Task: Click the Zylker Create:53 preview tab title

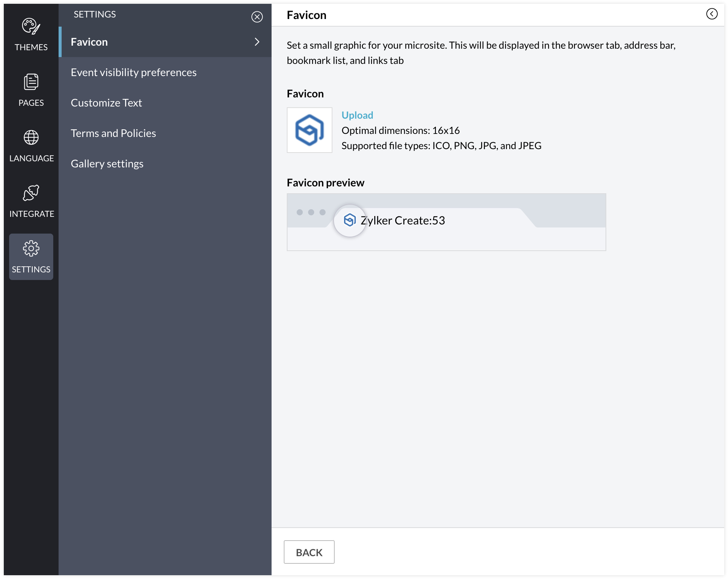Action: click(403, 220)
